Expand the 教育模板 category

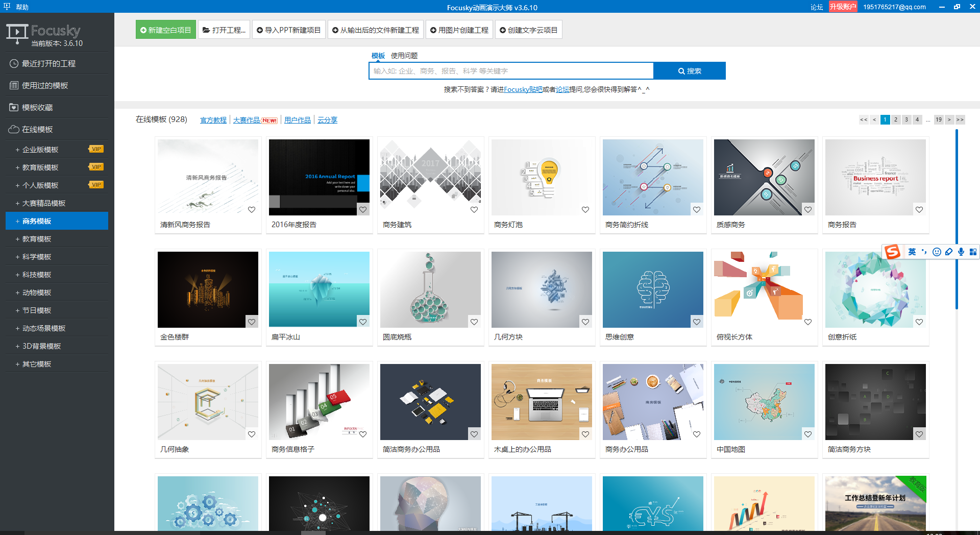(x=57, y=238)
